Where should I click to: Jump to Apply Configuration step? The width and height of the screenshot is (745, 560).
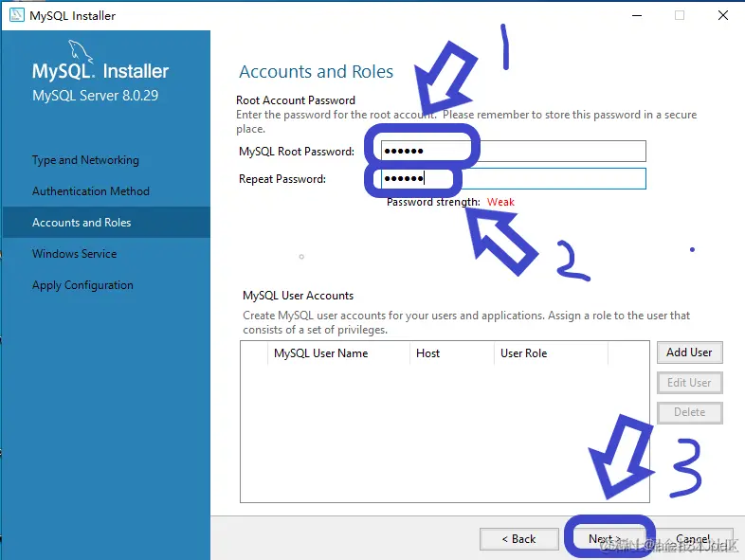coord(82,285)
